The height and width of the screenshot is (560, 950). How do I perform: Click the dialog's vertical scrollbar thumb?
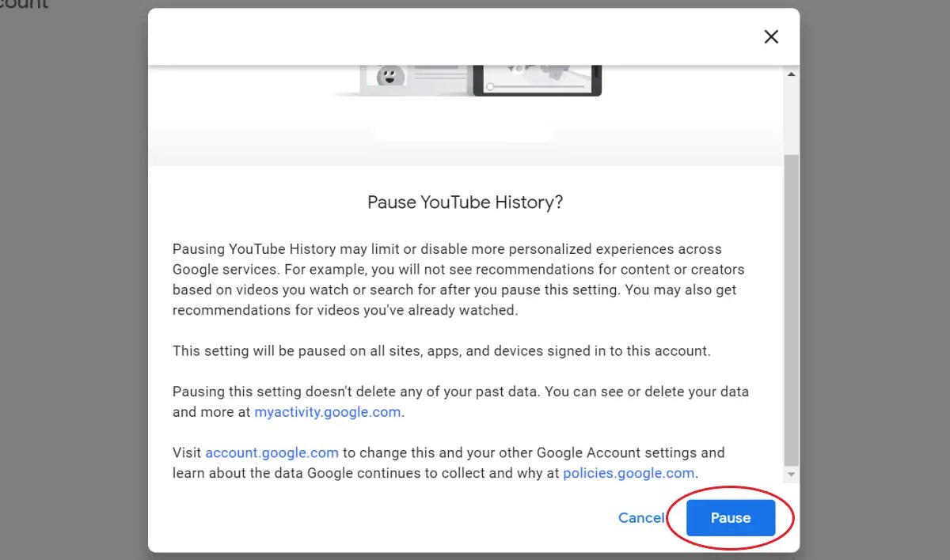792,310
